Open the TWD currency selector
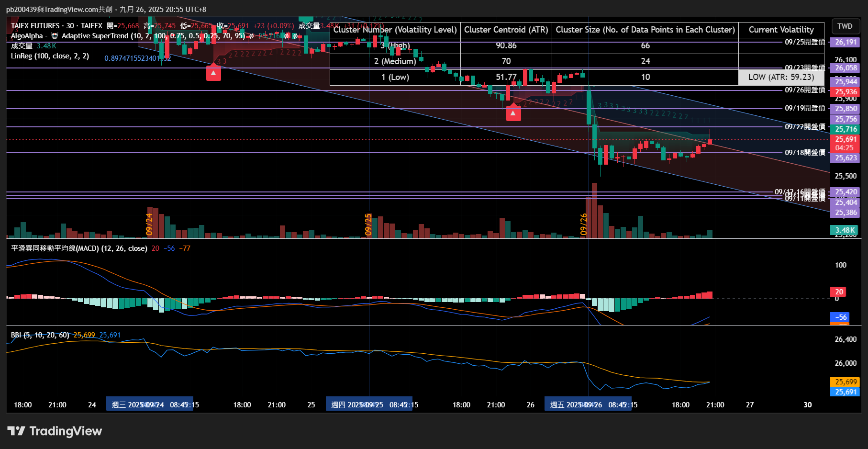 [x=845, y=26]
